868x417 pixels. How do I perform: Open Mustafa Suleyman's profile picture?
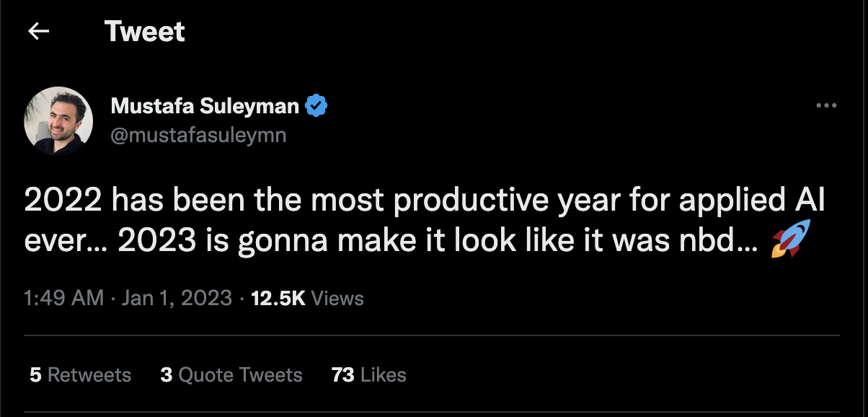click(x=58, y=120)
